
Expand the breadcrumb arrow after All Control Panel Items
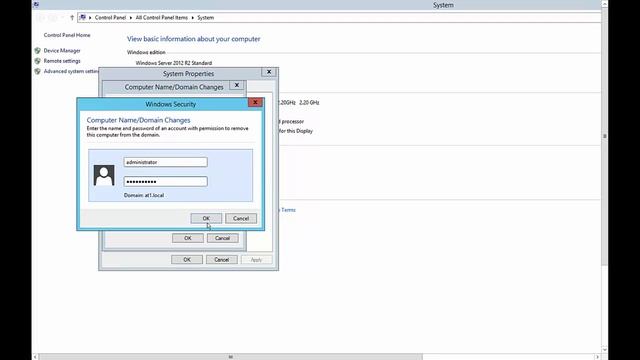(193, 18)
